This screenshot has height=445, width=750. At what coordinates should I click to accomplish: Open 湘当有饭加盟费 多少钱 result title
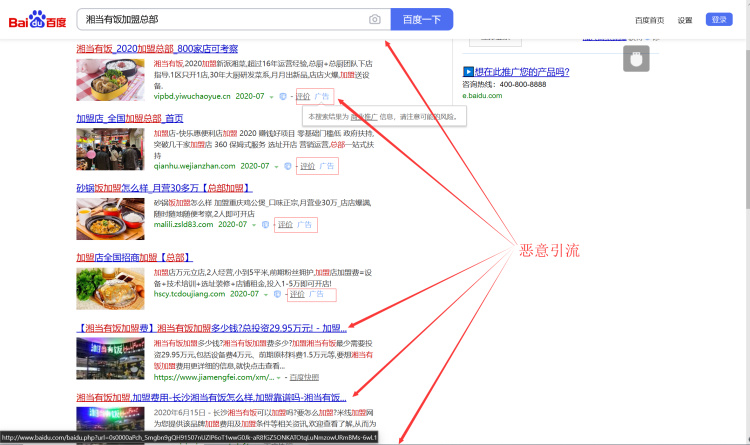coord(211,327)
